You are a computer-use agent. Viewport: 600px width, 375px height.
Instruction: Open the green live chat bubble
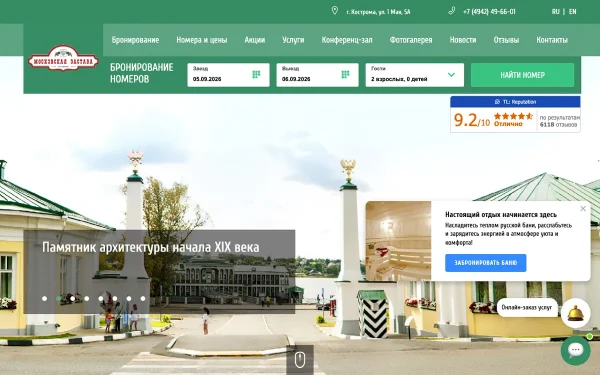click(x=576, y=350)
